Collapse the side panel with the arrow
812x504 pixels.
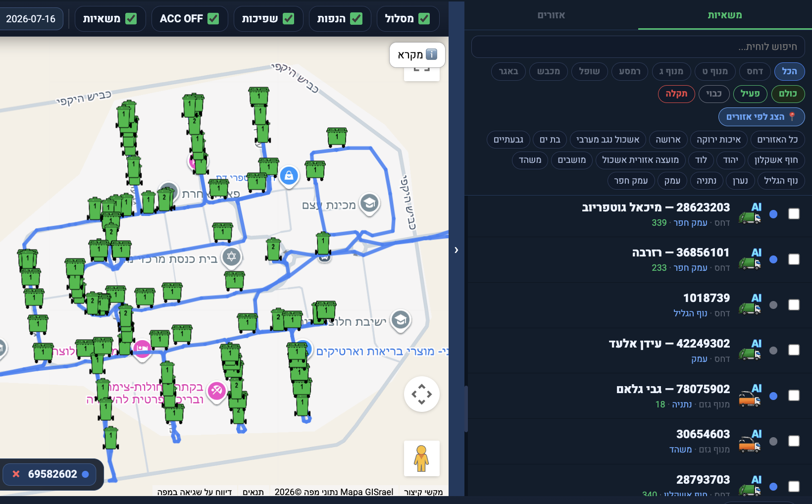[456, 250]
